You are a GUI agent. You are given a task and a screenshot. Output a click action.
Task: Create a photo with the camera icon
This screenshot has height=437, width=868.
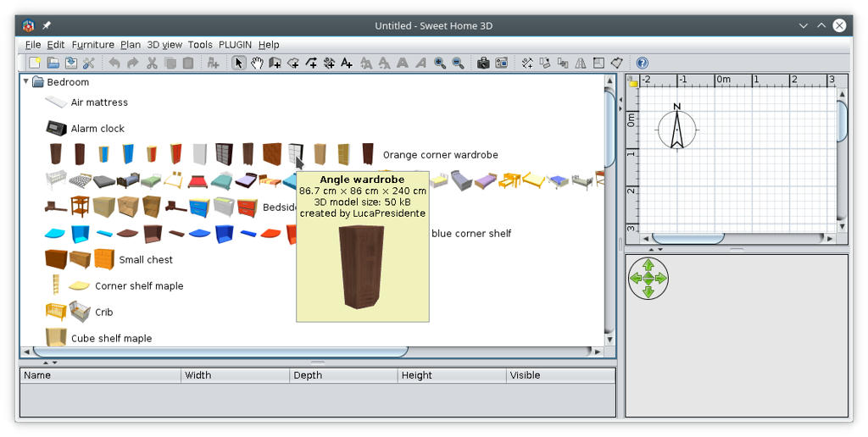483,63
